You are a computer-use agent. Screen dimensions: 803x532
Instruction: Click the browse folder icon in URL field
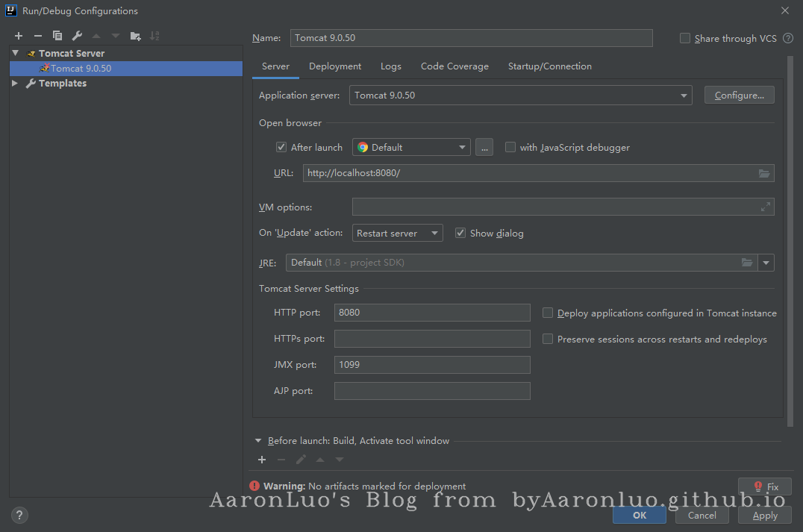pos(764,173)
